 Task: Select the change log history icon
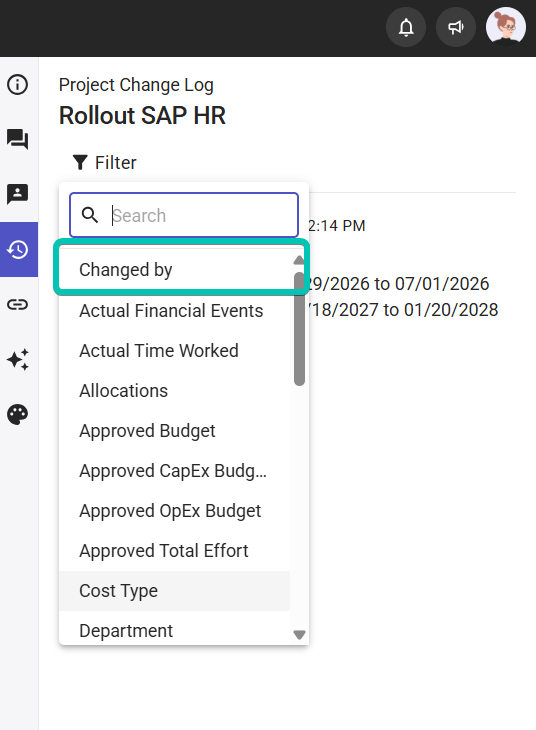coord(19,250)
